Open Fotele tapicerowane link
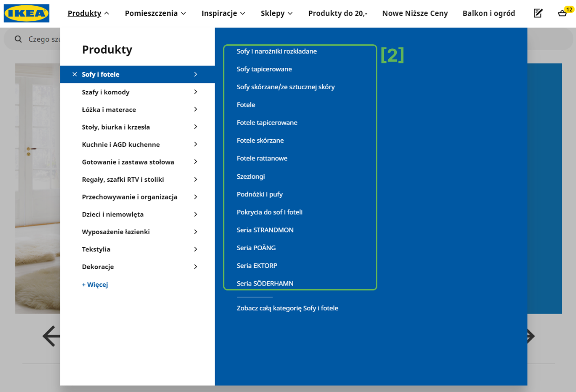This screenshot has height=392, width=576. 267,122
